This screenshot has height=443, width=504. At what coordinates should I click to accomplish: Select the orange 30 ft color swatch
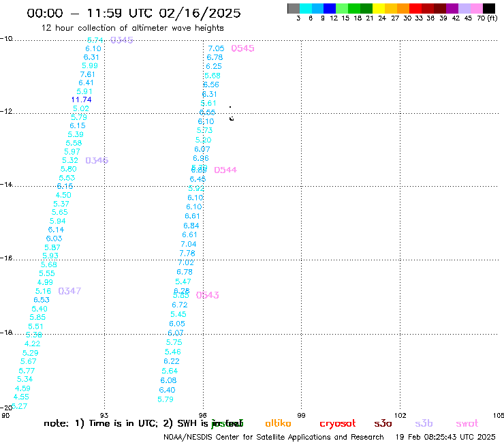(403, 8)
